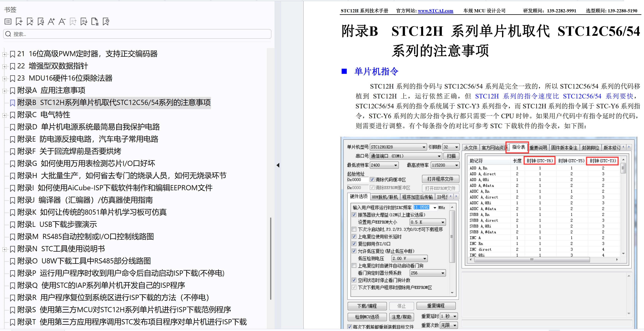Open bookmark 附录E 防电源反接电路

88,139
